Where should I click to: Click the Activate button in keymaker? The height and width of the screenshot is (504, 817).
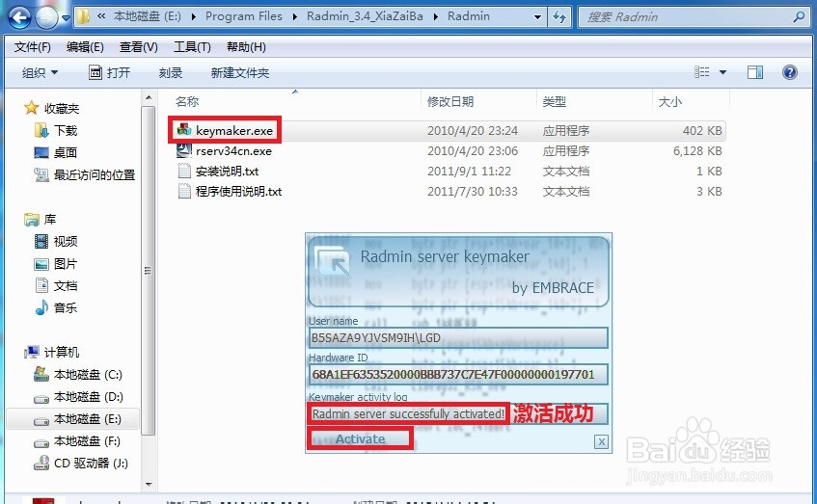pyautogui.click(x=360, y=438)
